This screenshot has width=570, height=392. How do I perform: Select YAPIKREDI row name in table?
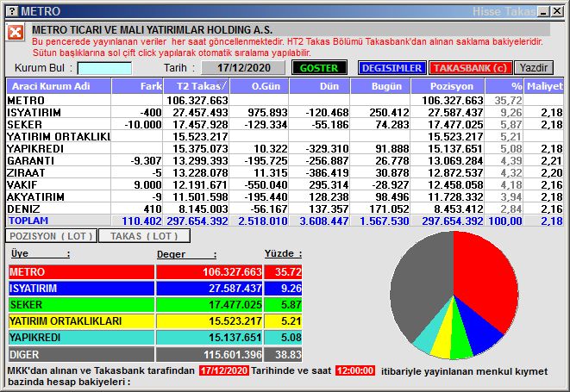click(35, 148)
